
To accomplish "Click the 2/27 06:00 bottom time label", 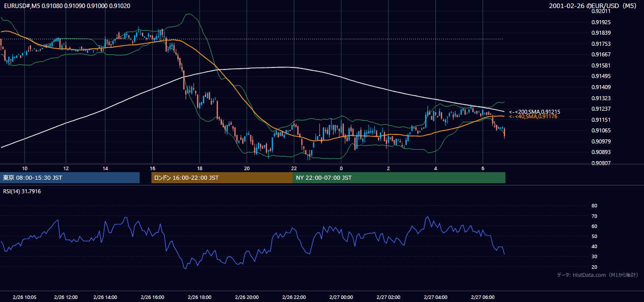I will coord(483,297).
